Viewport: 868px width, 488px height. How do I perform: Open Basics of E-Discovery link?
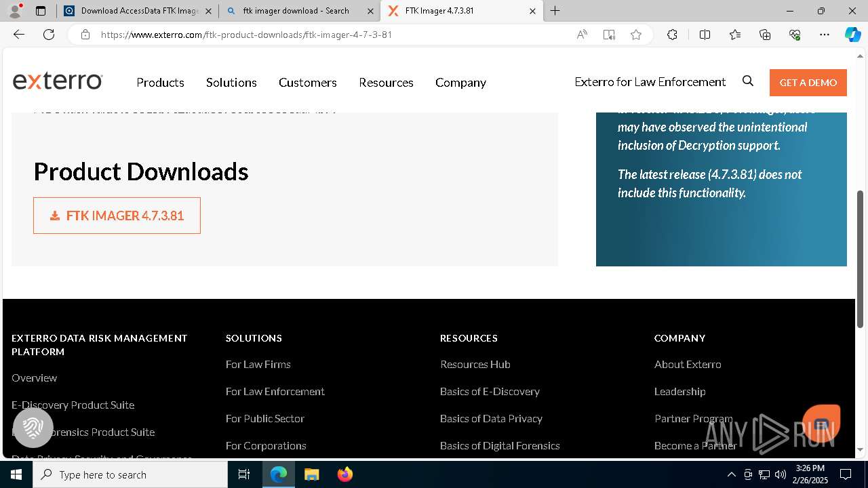[490, 391]
